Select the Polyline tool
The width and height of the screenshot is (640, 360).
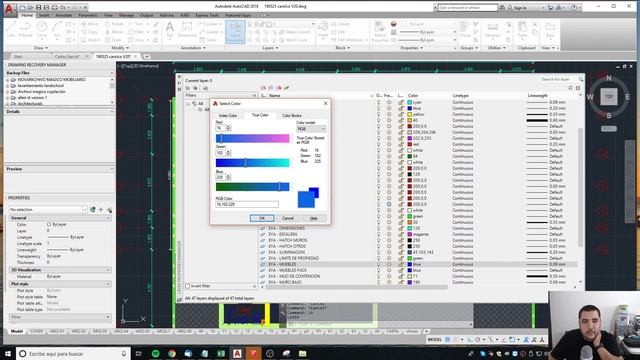point(25,29)
